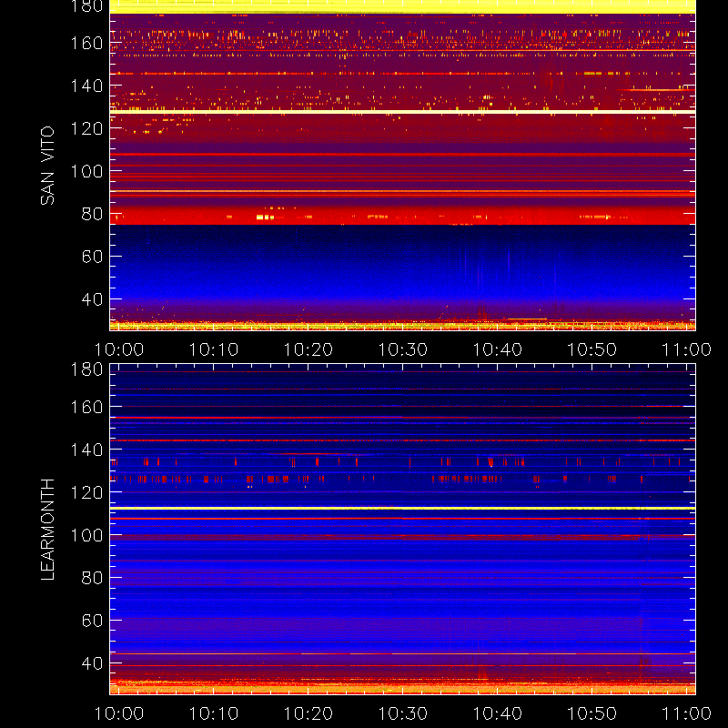Click the 100 tick label on San Vito axis
This screenshot has width=728, height=728.
(86, 171)
